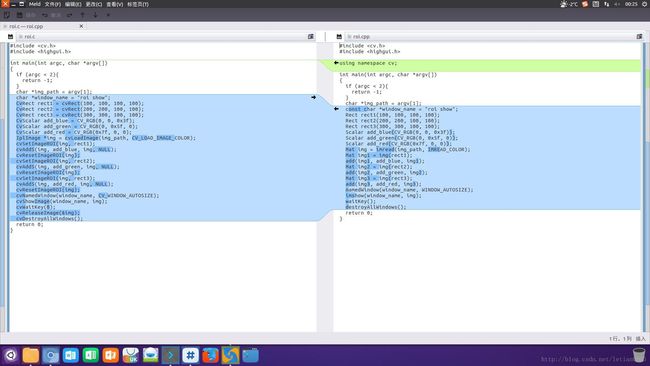Close the roi.c — roi.cpp tab
Image resolution: width=650 pixels, height=366 pixels.
(x=81, y=26)
